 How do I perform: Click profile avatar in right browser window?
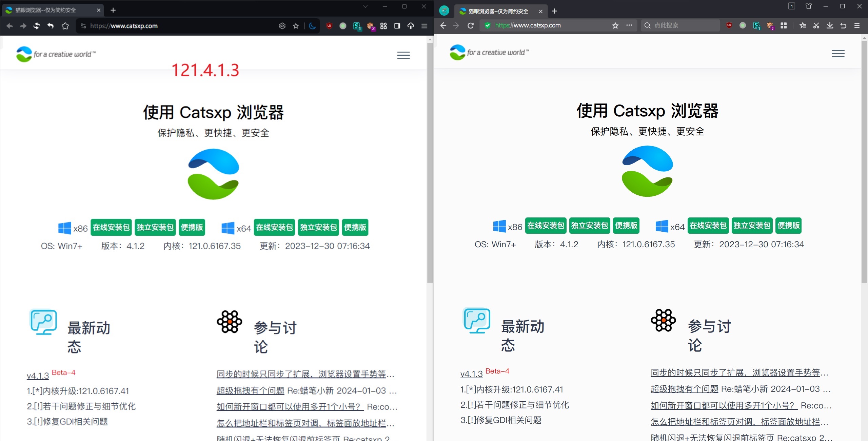pyautogui.click(x=444, y=11)
